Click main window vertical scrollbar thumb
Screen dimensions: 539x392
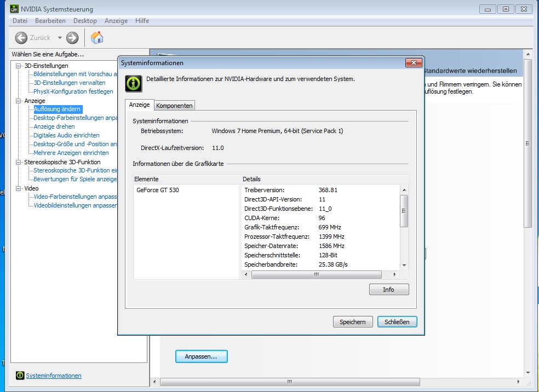(527, 143)
